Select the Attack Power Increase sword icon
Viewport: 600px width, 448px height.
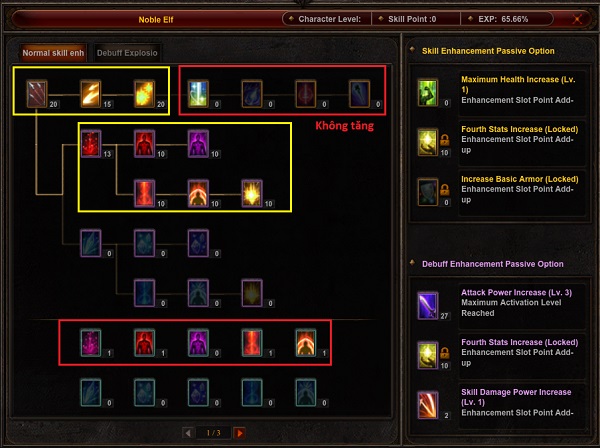[x=427, y=306]
